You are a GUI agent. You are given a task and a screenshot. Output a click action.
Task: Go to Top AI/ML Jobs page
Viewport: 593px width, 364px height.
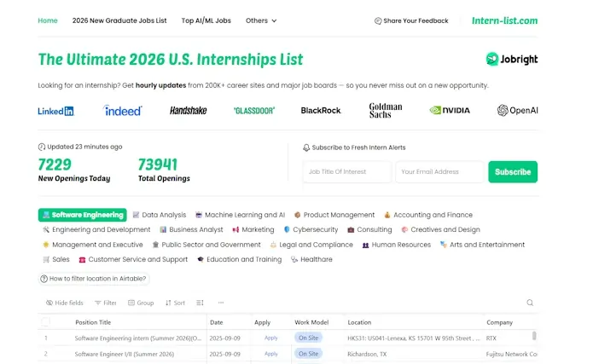206,20
